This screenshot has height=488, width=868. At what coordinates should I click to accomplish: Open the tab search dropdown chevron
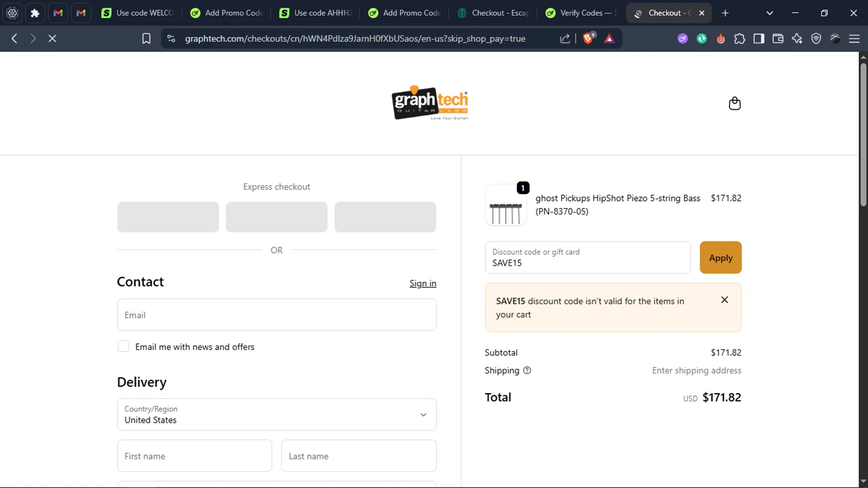[x=770, y=13]
